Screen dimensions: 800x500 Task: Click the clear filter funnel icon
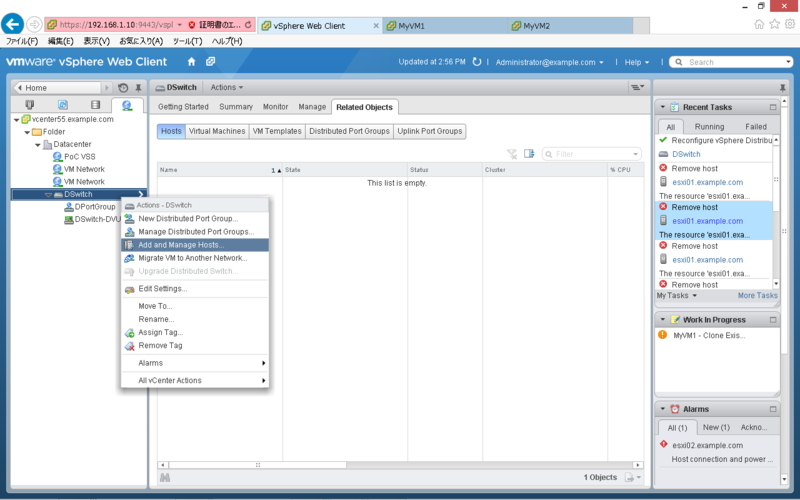(x=512, y=154)
